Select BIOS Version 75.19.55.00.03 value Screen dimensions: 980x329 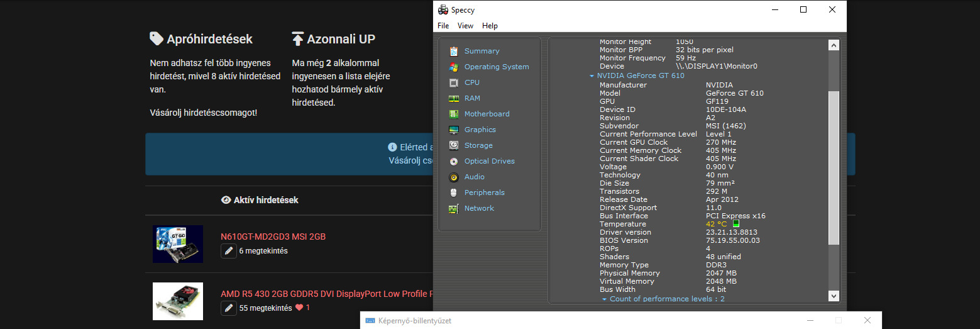pos(733,240)
